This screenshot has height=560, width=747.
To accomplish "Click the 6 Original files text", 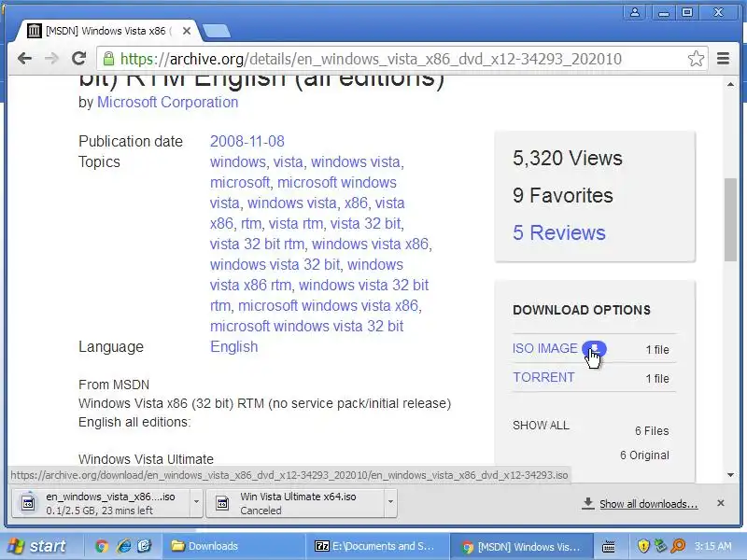I will coord(644,455).
